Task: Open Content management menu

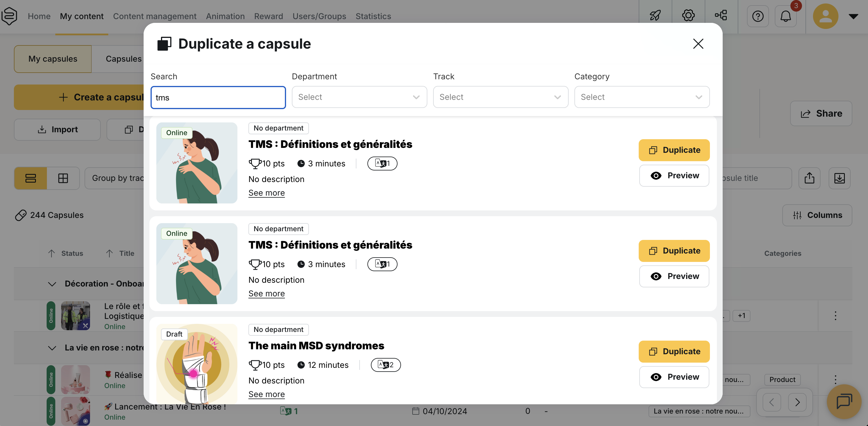Action: [x=155, y=16]
